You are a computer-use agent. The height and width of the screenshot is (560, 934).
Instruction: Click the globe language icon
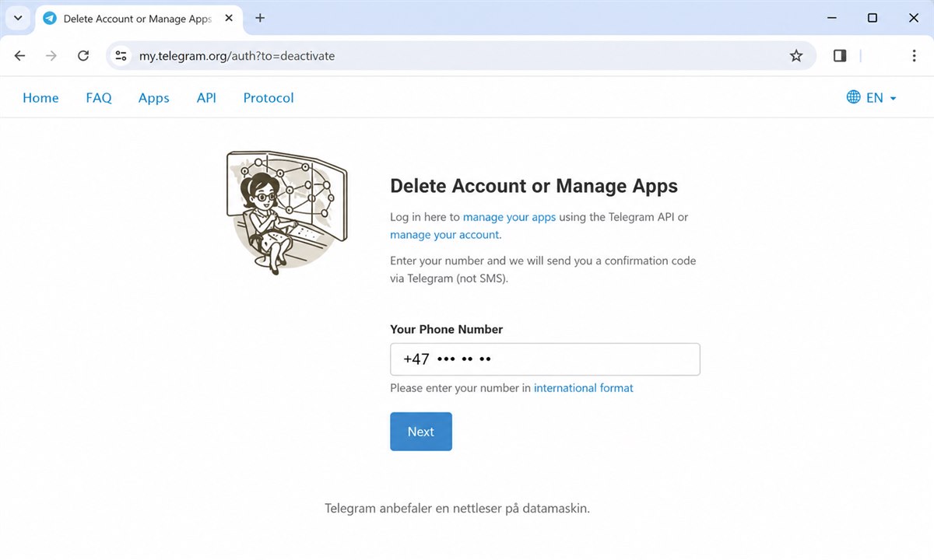854,97
